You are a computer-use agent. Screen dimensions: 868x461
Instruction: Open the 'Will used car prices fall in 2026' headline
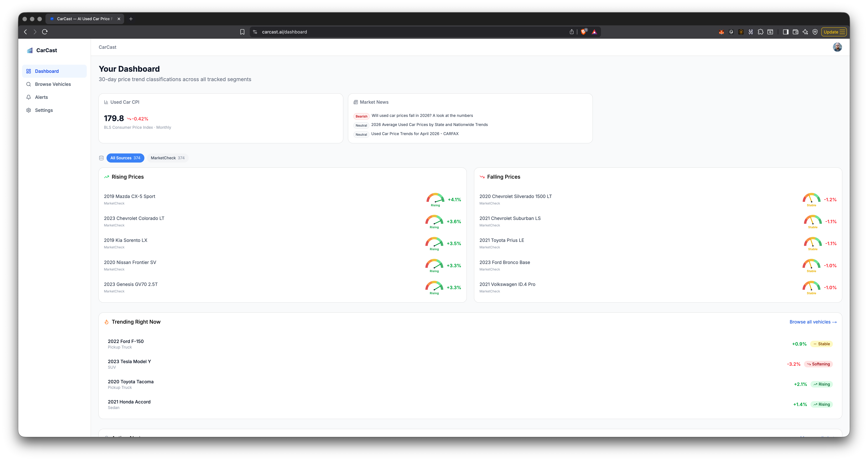pyautogui.click(x=422, y=116)
